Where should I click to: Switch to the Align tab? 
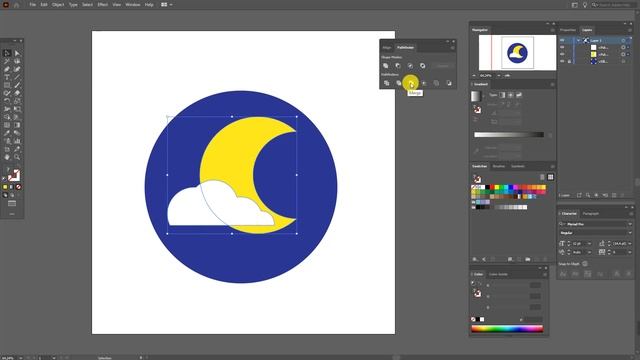(387, 48)
